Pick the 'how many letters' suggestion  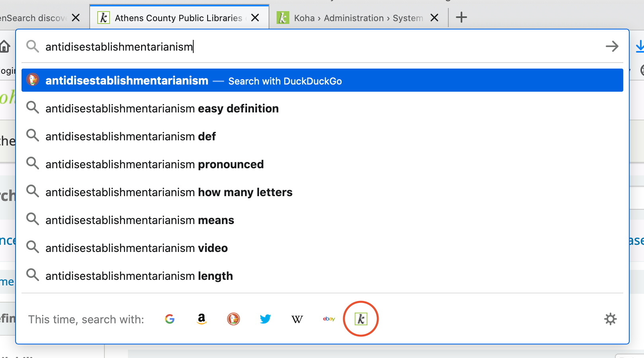pyautogui.click(x=169, y=192)
